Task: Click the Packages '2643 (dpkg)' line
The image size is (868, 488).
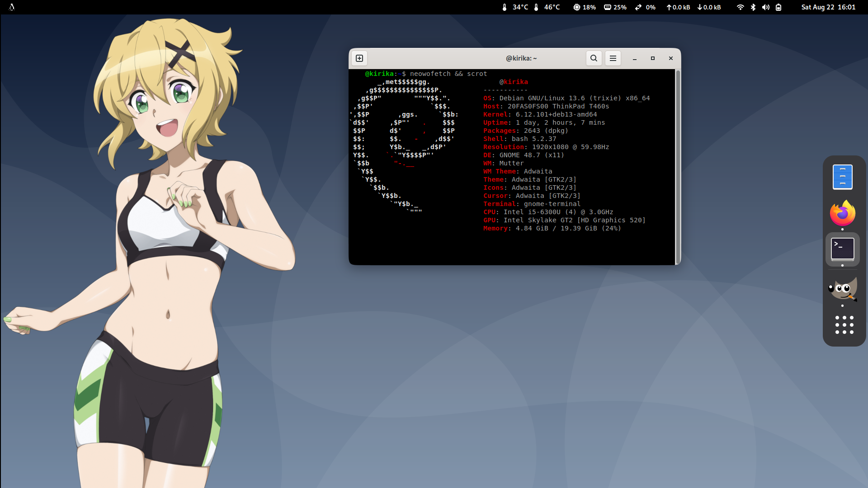Action: click(x=526, y=131)
